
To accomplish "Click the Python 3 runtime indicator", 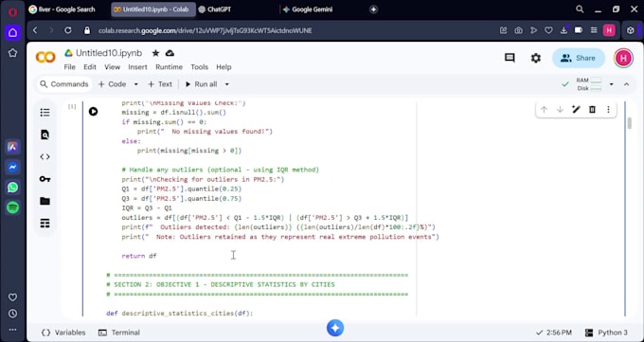I will (x=606, y=333).
